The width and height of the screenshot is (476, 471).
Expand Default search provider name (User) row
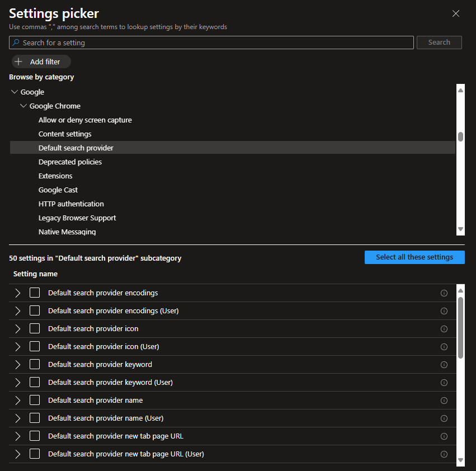pos(17,418)
